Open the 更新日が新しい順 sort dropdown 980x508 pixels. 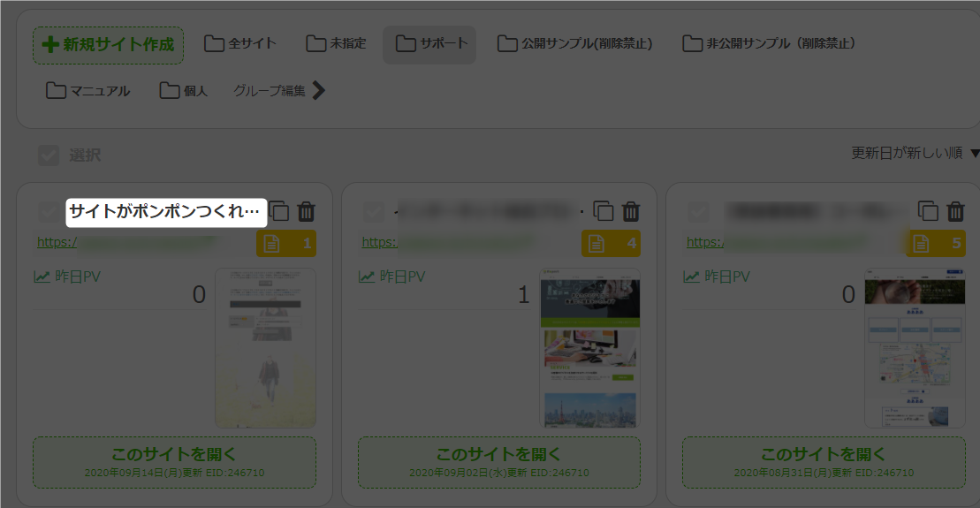point(914,153)
